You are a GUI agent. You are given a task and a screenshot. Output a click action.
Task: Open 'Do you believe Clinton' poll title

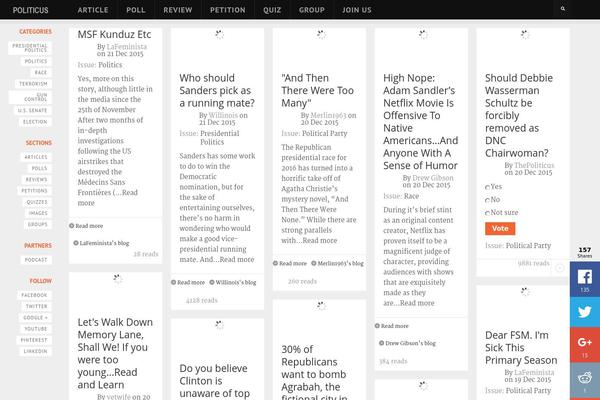pyautogui.click(x=214, y=381)
